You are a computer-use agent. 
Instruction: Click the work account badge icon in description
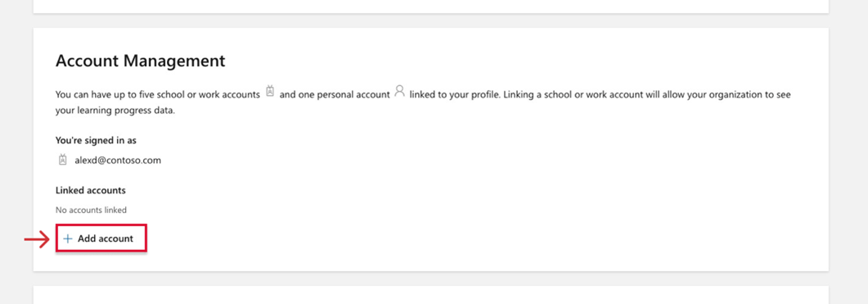[x=270, y=92]
